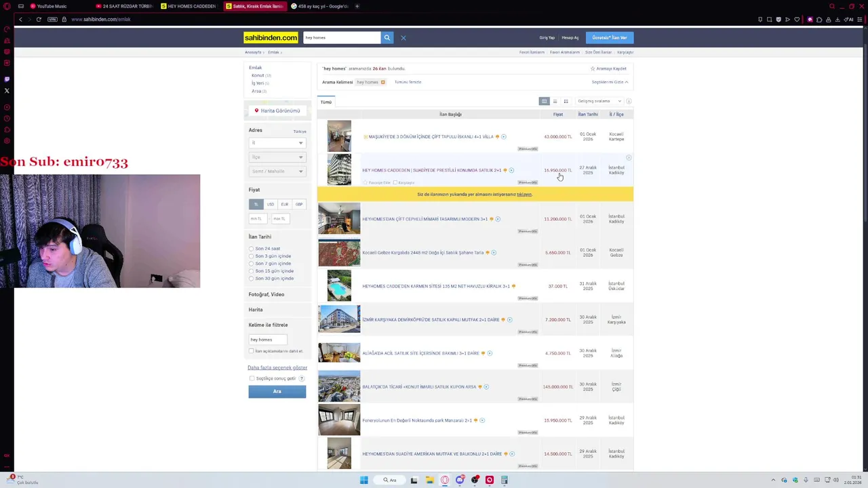Image resolution: width=868 pixels, height=488 pixels.
Task: Open the 'İlçe' district dropdown
Action: pyautogui.click(x=277, y=157)
